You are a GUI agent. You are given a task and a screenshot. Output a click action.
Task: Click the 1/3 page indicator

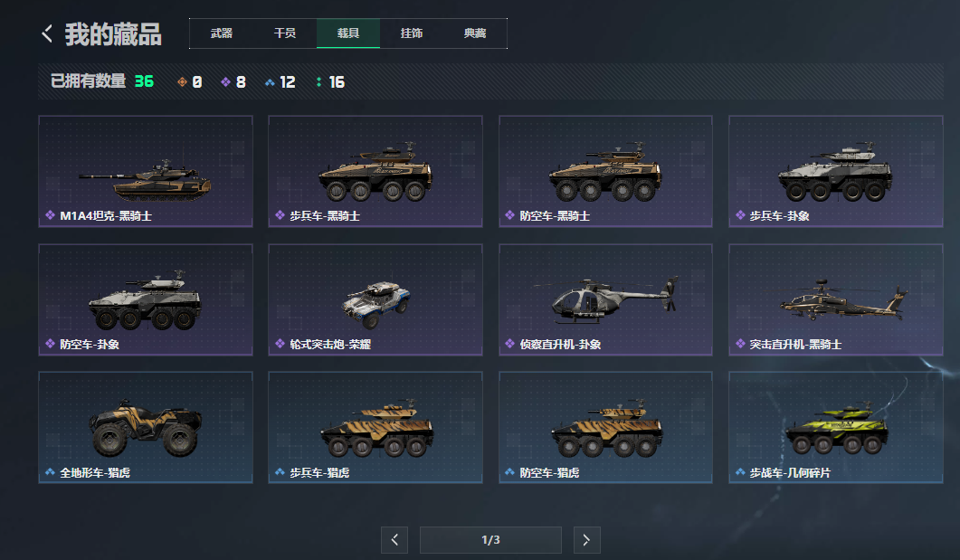[490, 540]
